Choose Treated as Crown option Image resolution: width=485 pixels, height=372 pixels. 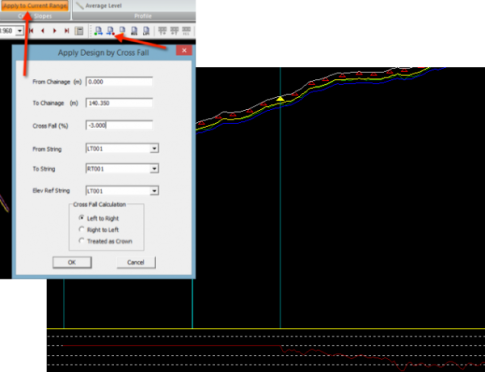point(81,241)
